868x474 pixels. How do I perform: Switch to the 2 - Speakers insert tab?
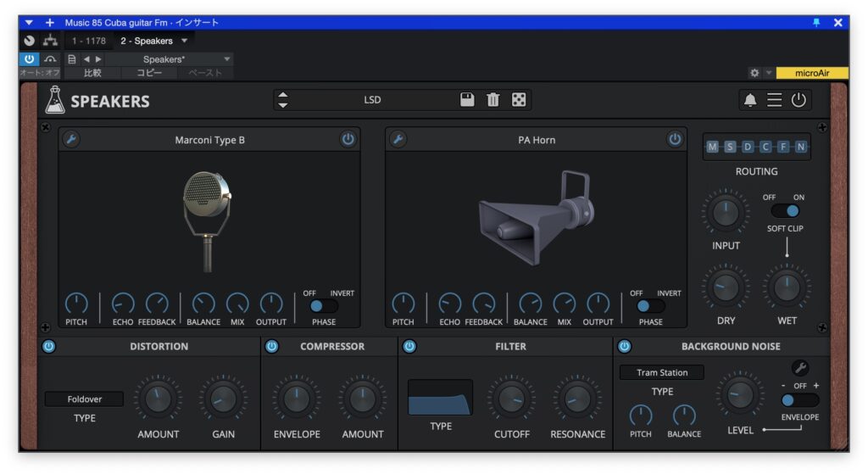147,41
